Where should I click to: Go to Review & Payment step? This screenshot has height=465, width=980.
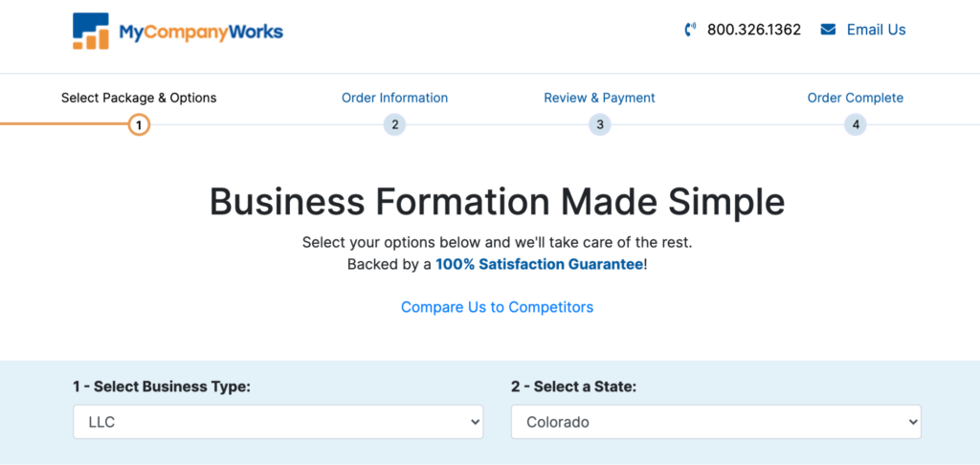click(599, 99)
